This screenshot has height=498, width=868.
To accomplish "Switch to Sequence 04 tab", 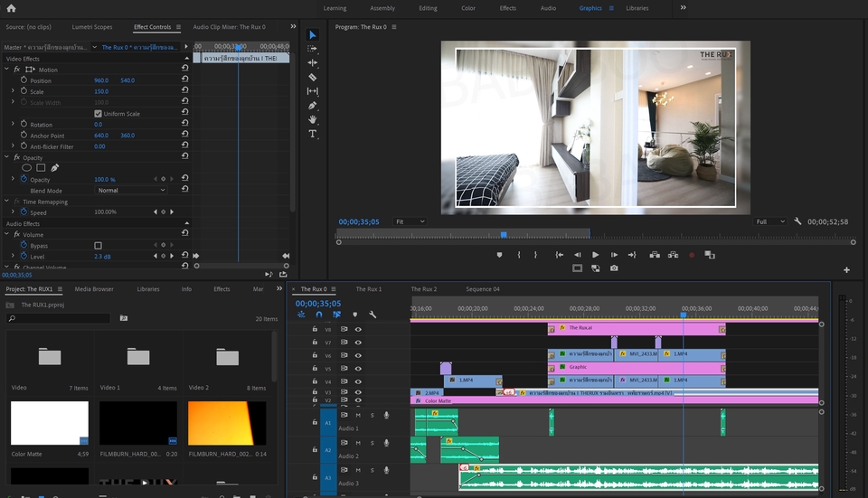I will pos(483,289).
